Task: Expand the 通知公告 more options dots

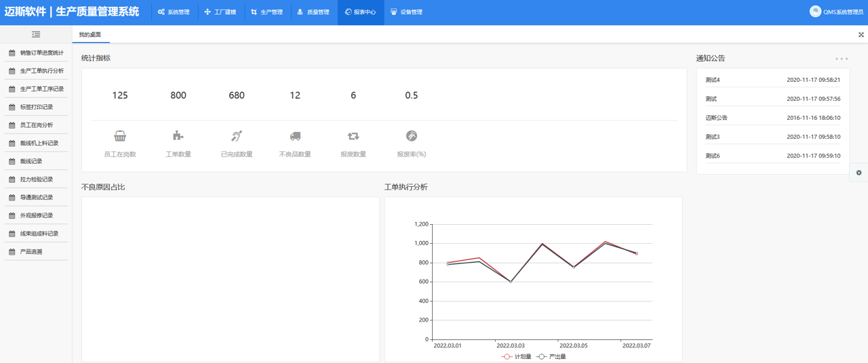Action: (842, 59)
